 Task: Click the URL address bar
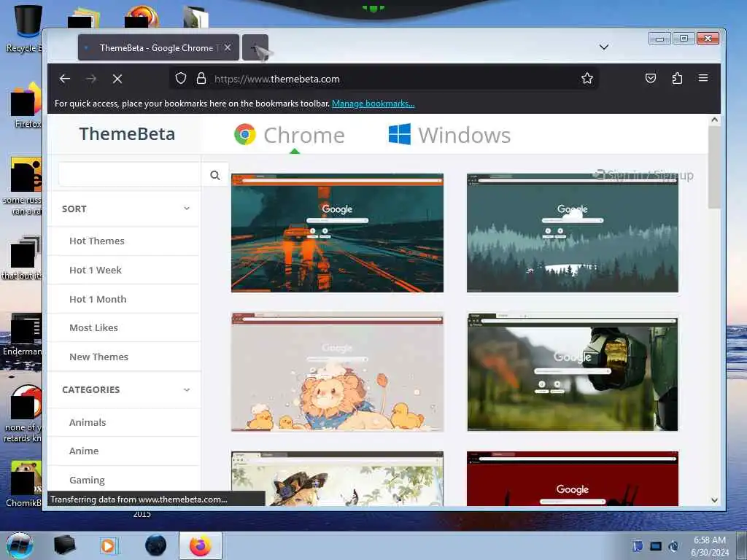coord(384,79)
